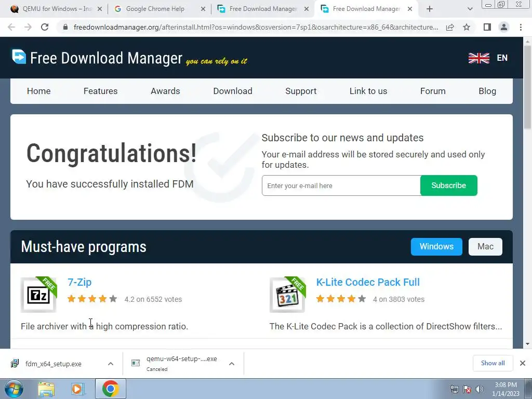Open the taskbar clock showing 3:08 PM
The image size is (532, 399).
coord(506,389)
